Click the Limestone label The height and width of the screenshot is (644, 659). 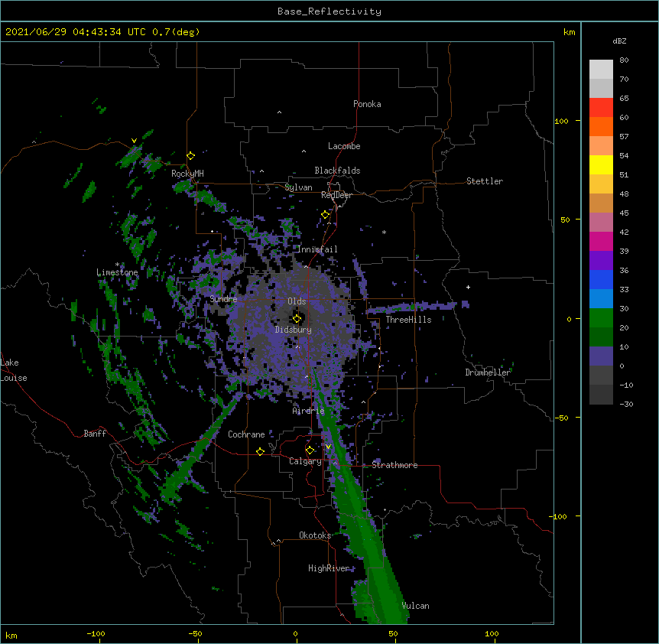click(117, 272)
